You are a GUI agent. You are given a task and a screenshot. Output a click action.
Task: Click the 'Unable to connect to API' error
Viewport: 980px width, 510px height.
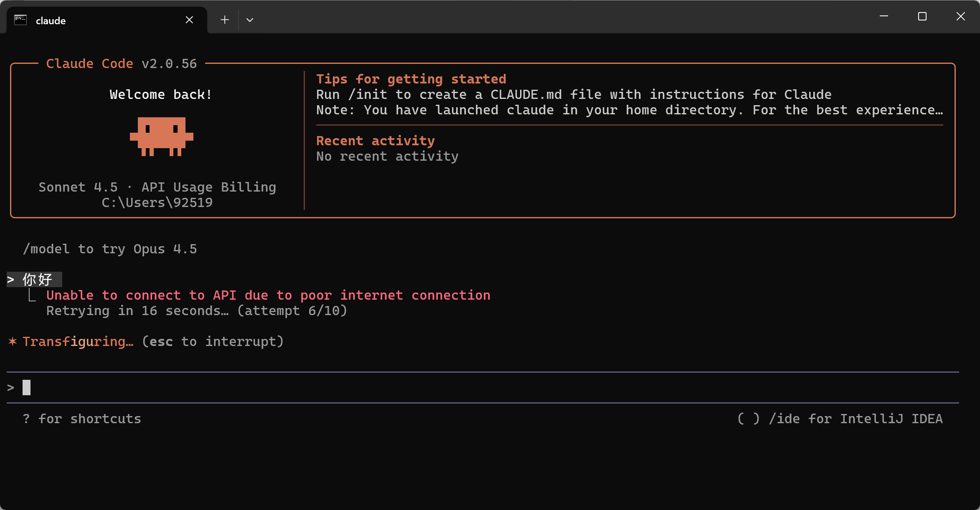(x=268, y=295)
